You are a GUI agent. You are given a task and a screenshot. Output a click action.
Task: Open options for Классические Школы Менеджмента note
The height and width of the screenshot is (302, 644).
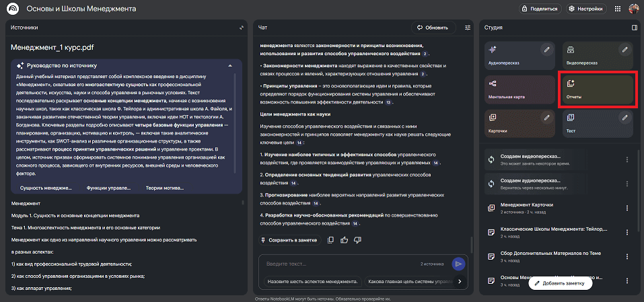tap(627, 232)
